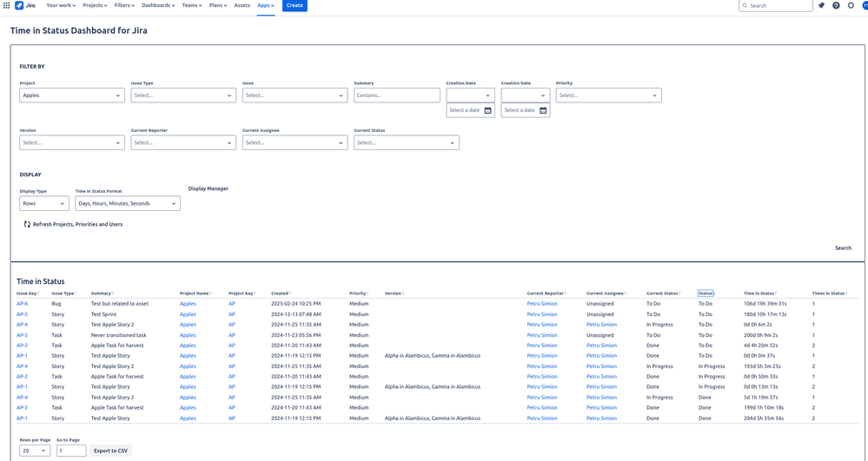The image size is (868, 461).
Task: Open the Current Status filter dropdown
Action: pos(407,142)
